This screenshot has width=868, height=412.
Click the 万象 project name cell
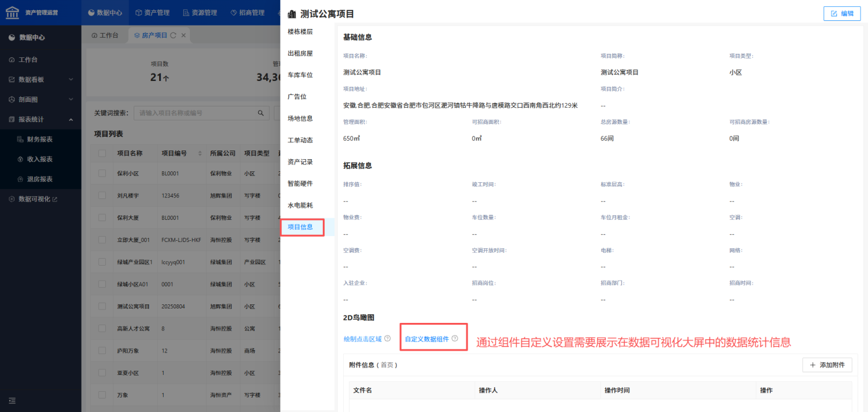[x=122, y=395]
